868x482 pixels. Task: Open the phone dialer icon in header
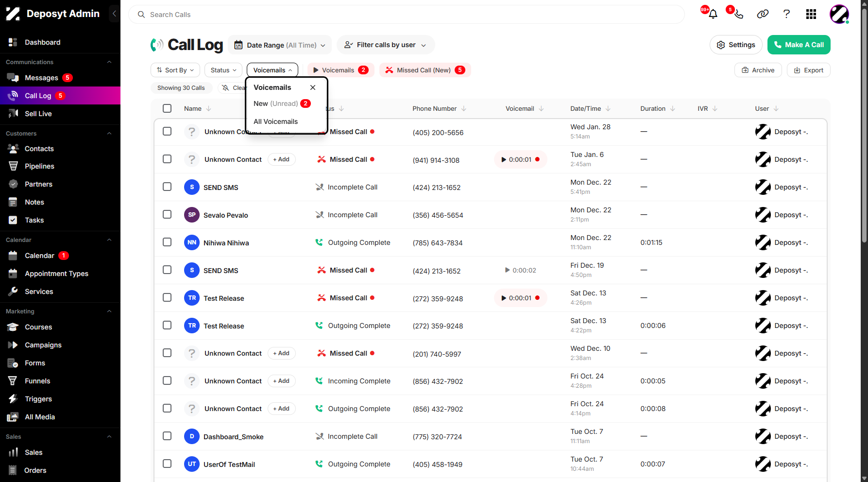tap(738, 14)
